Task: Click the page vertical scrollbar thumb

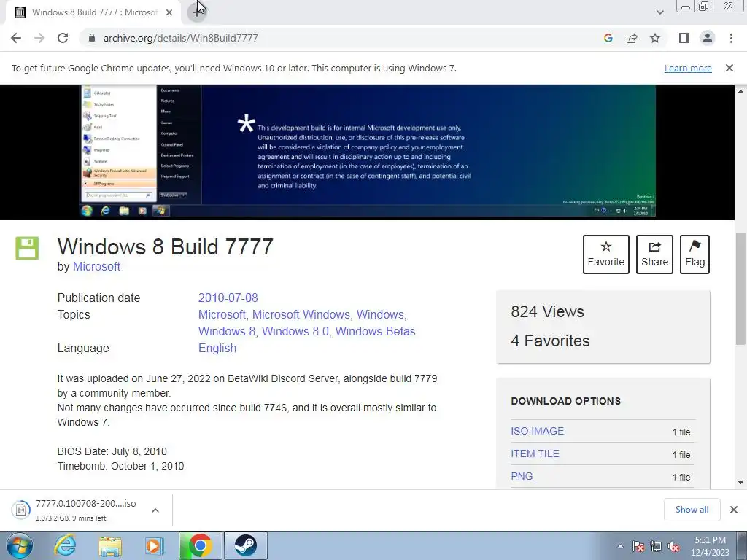Action: (740, 289)
